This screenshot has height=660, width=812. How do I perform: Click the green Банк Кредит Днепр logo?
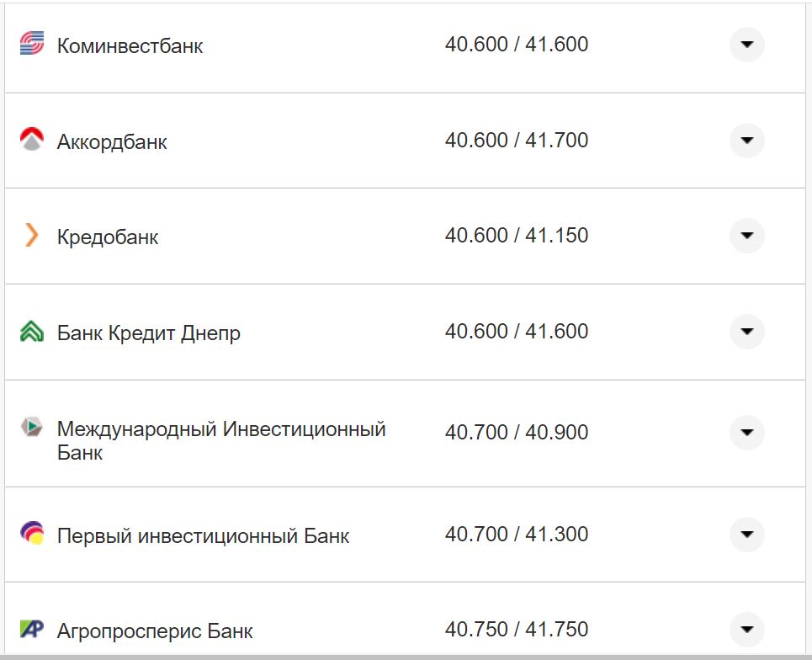click(32, 332)
